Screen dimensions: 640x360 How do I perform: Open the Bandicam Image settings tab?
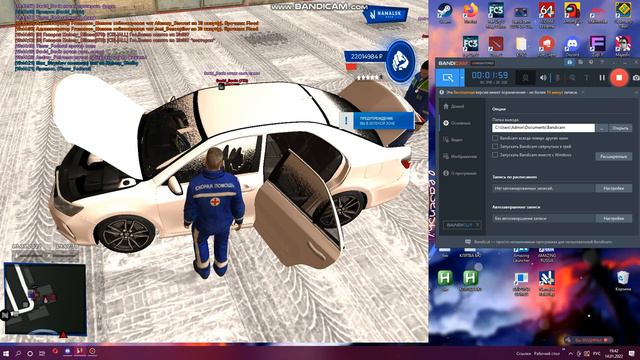tap(460, 156)
